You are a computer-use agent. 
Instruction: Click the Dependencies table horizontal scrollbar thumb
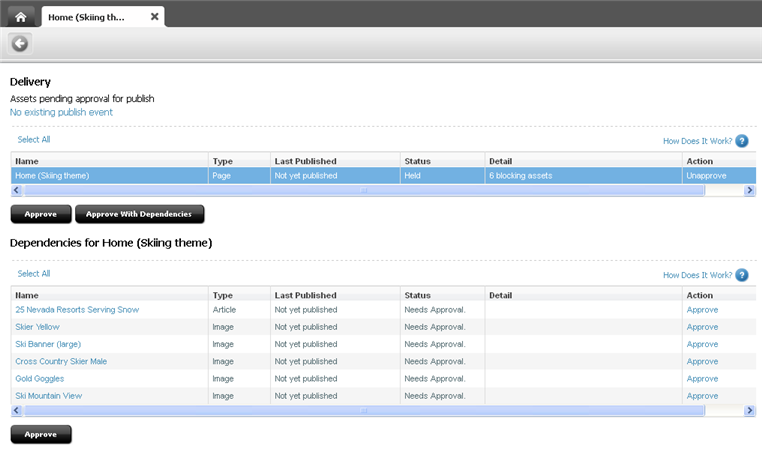pyautogui.click(x=364, y=411)
